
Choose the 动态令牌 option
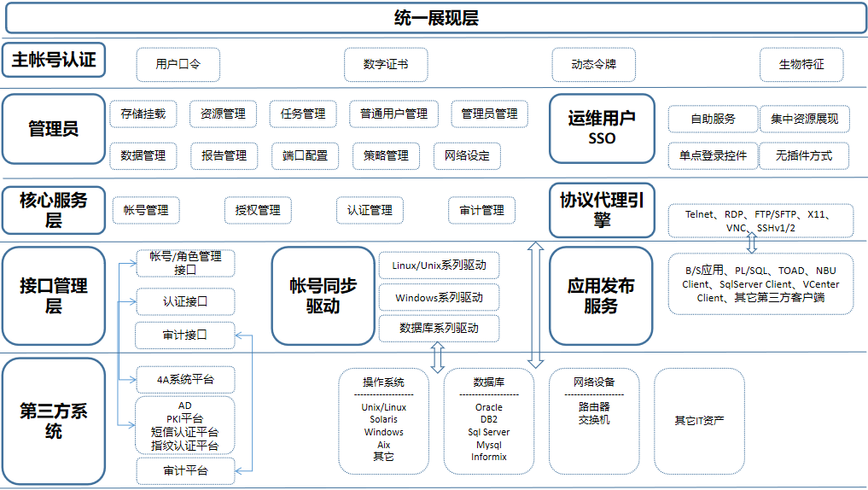593,64
